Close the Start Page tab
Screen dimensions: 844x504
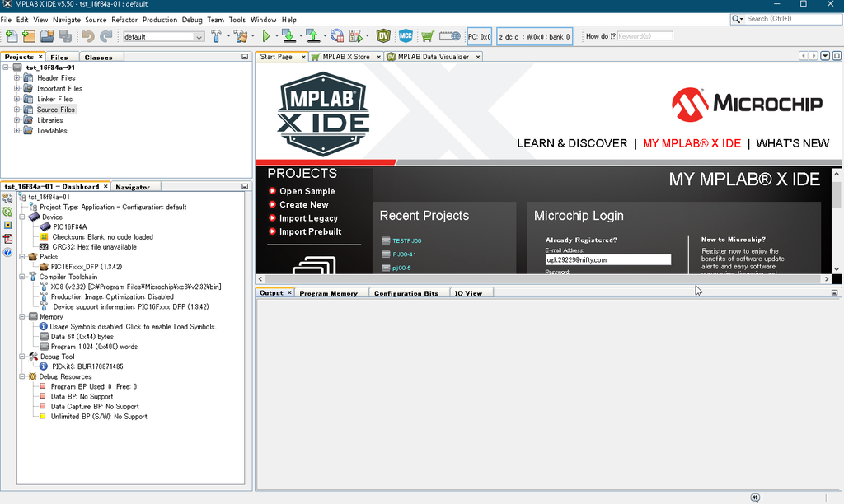click(x=303, y=57)
